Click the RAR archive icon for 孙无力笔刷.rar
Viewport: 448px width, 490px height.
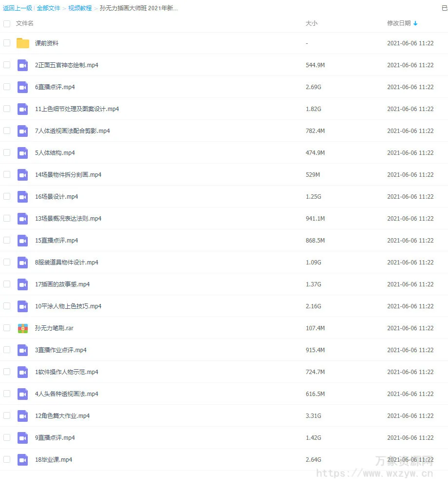pyautogui.click(x=23, y=328)
